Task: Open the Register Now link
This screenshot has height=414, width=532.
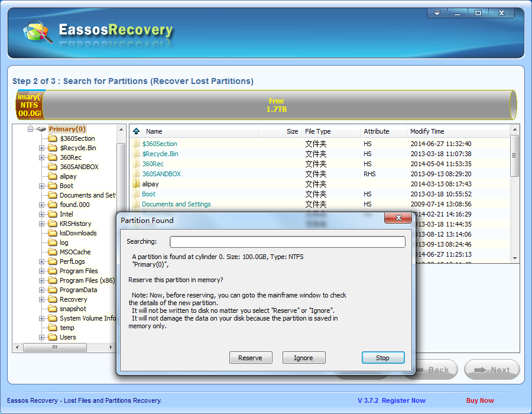Action: point(403,400)
